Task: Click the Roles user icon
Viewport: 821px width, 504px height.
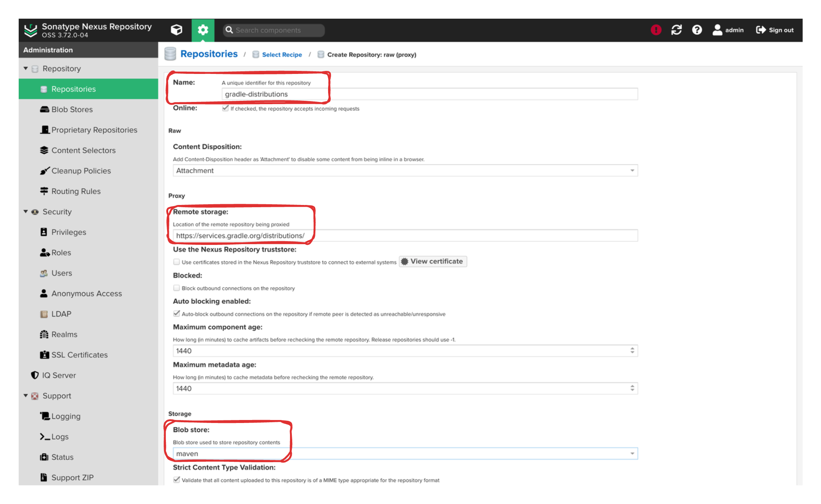Action: [x=44, y=252]
